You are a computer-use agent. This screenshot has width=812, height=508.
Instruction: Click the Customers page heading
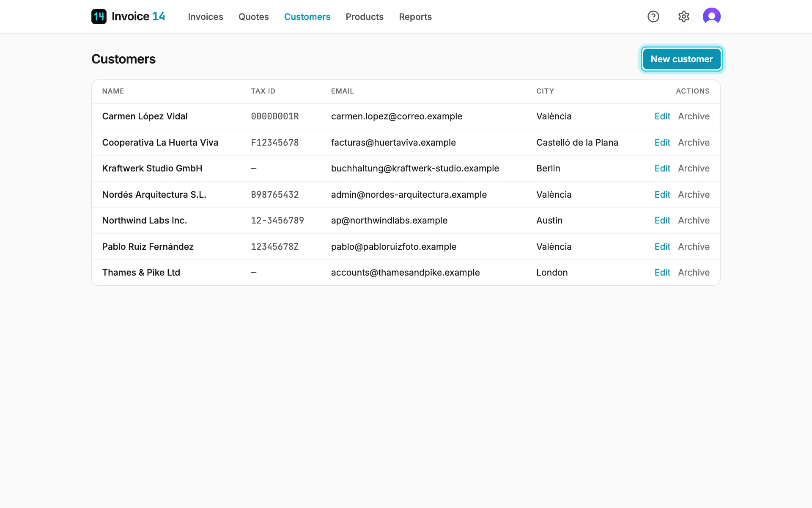point(123,59)
